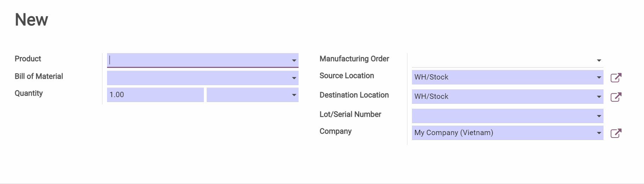This screenshot has height=184, width=644.
Task: Click the Source Location dropdown arrow
Action: 599,77
